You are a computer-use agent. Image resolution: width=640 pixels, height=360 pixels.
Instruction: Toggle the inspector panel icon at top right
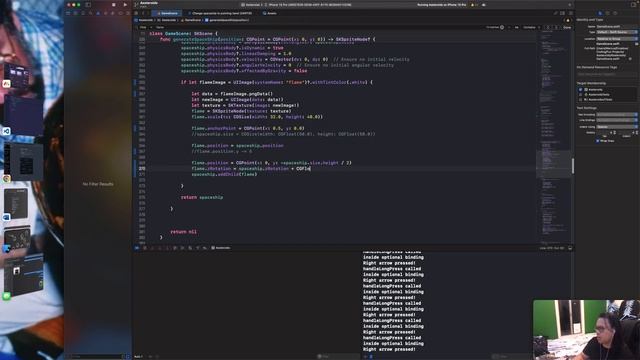(633, 5)
